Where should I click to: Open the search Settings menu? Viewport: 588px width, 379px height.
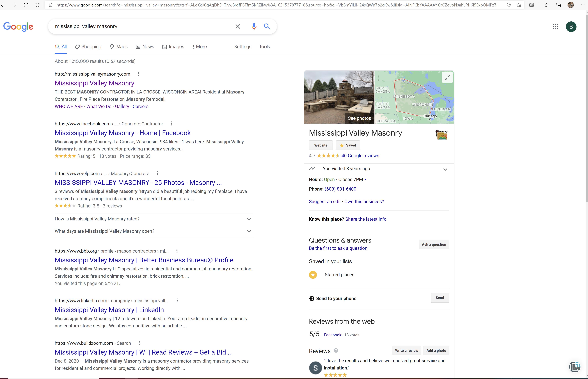pos(243,47)
